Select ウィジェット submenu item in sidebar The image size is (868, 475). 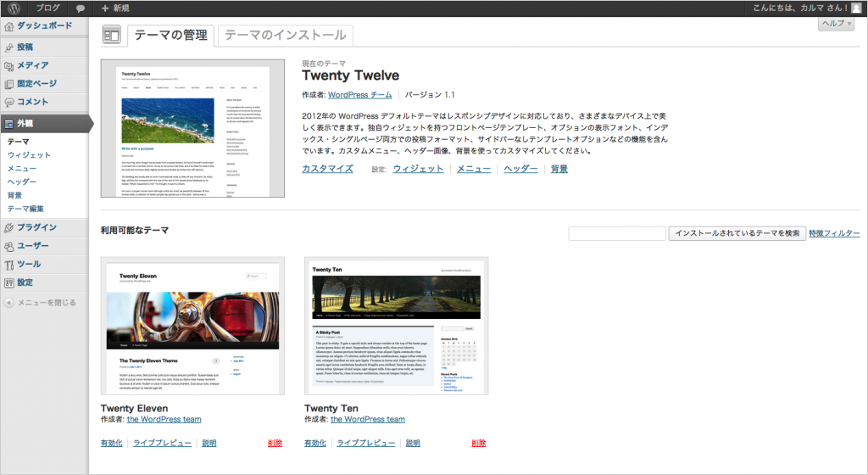tap(29, 155)
